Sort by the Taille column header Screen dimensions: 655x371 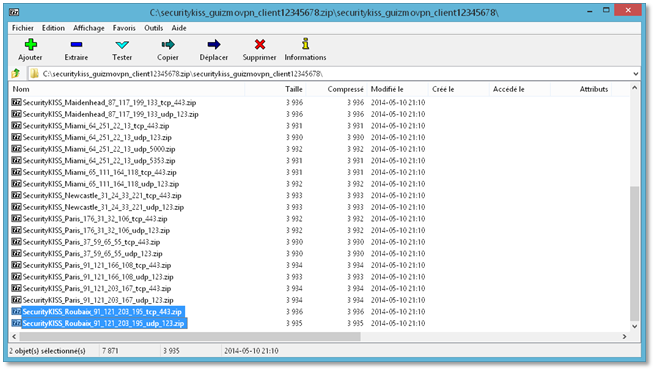click(x=275, y=89)
